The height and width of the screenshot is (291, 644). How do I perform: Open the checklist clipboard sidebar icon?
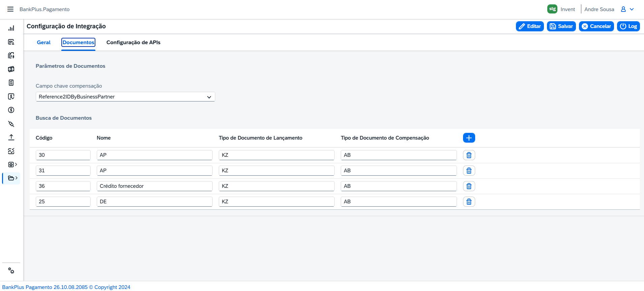(11, 83)
